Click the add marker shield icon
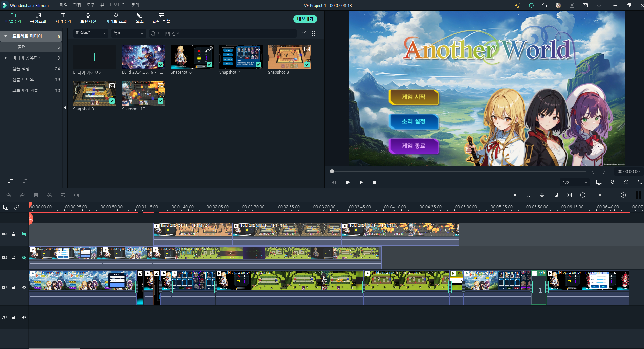The width and height of the screenshot is (644, 349). pos(529,195)
